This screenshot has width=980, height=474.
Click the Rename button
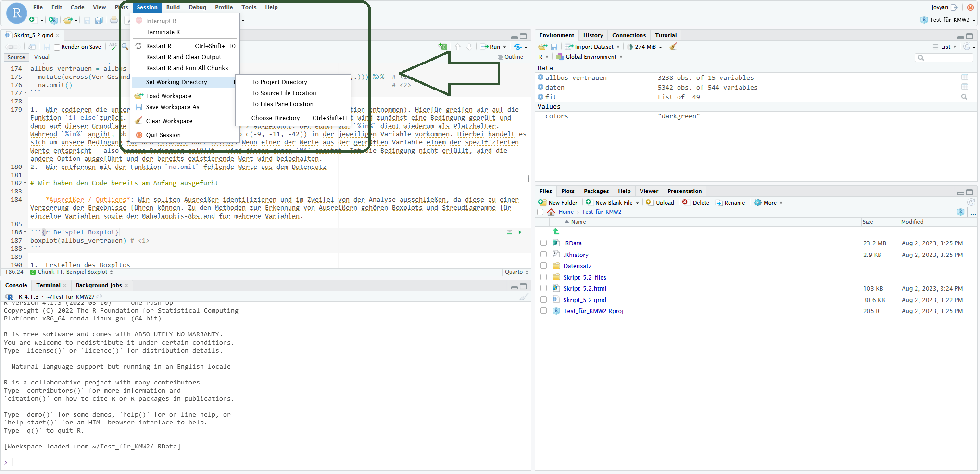pos(730,203)
